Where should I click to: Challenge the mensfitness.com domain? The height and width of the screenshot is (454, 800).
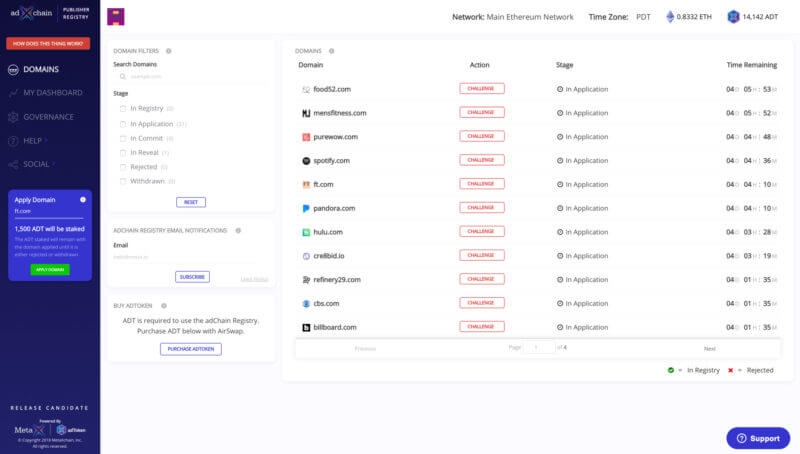482,112
